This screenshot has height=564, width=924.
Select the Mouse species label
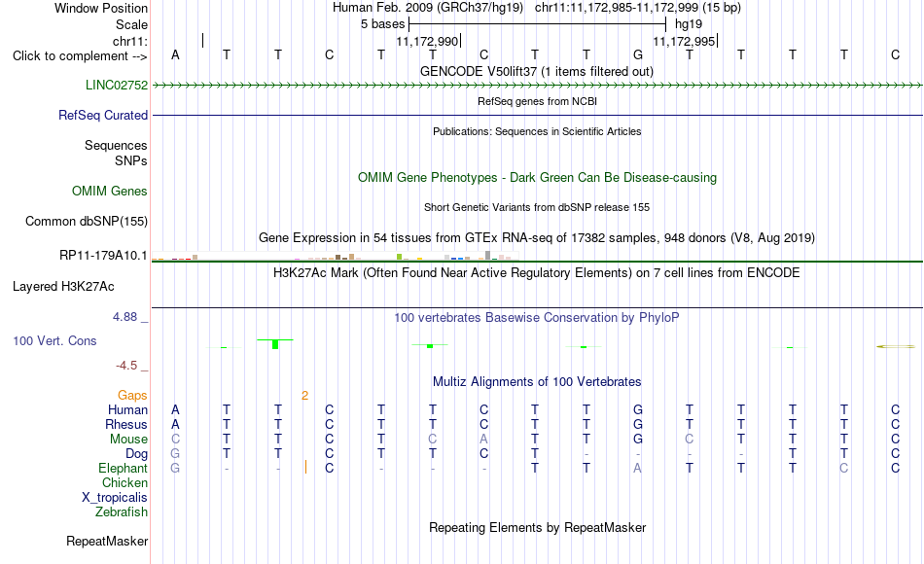coord(129,440)
